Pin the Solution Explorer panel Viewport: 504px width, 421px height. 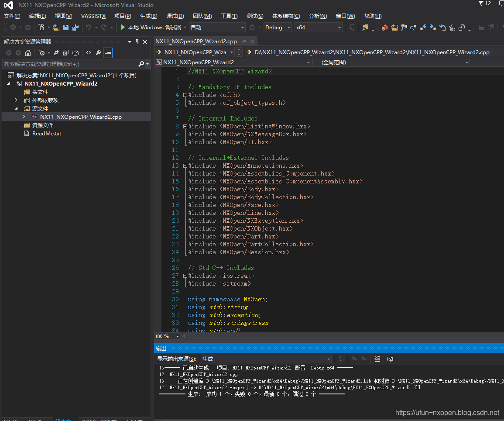pyautogui.click(x=137, y=42)
